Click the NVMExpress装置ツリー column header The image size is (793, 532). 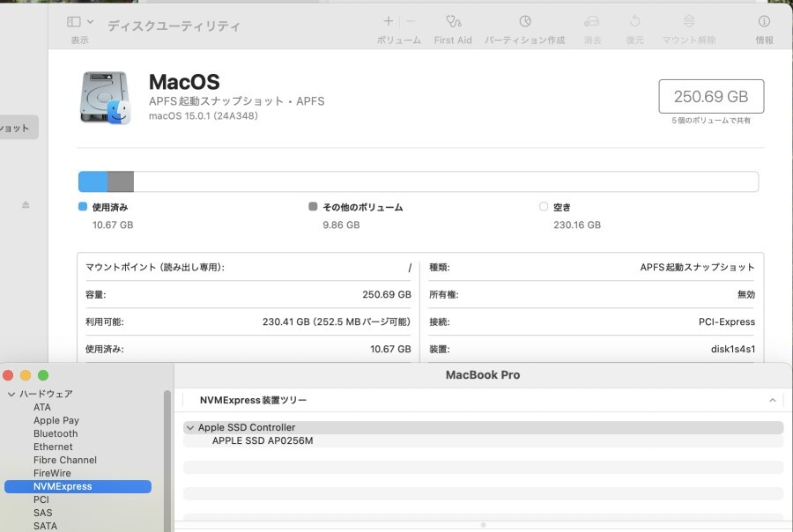coord(253,400)
